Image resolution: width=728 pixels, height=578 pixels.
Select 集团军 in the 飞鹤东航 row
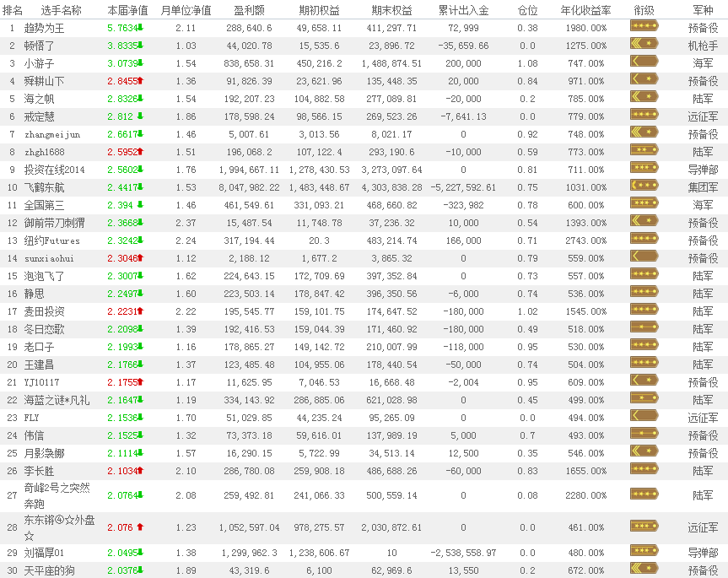tap(703, 187)
